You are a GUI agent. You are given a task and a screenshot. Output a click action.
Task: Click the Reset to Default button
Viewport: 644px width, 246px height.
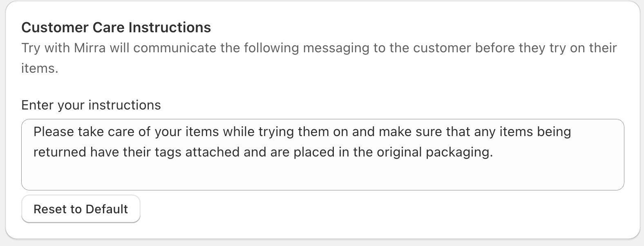pyautogui.click(x=80, y=209)
